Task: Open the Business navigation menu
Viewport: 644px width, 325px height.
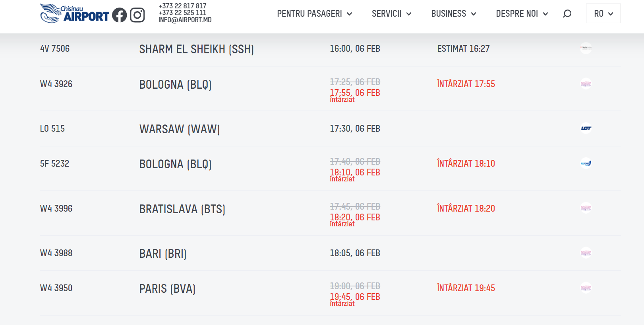Action: pyautogui.click(x=453, y=14)
